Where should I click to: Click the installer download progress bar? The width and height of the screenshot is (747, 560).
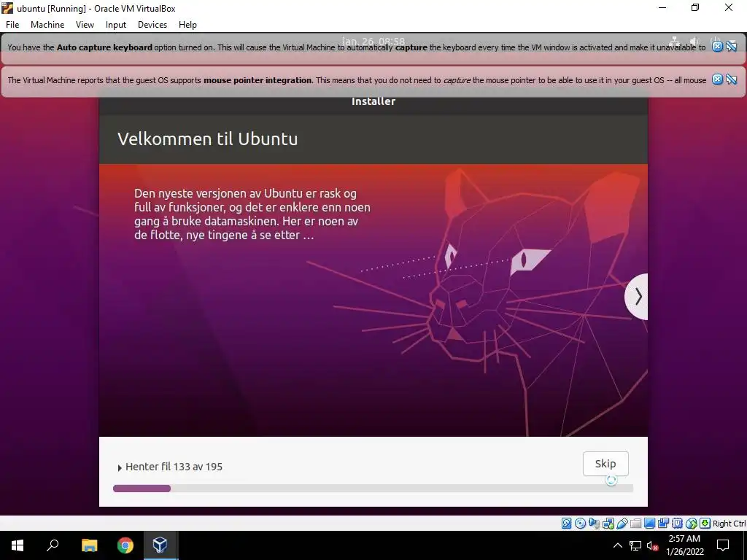(x=373, y=488)
